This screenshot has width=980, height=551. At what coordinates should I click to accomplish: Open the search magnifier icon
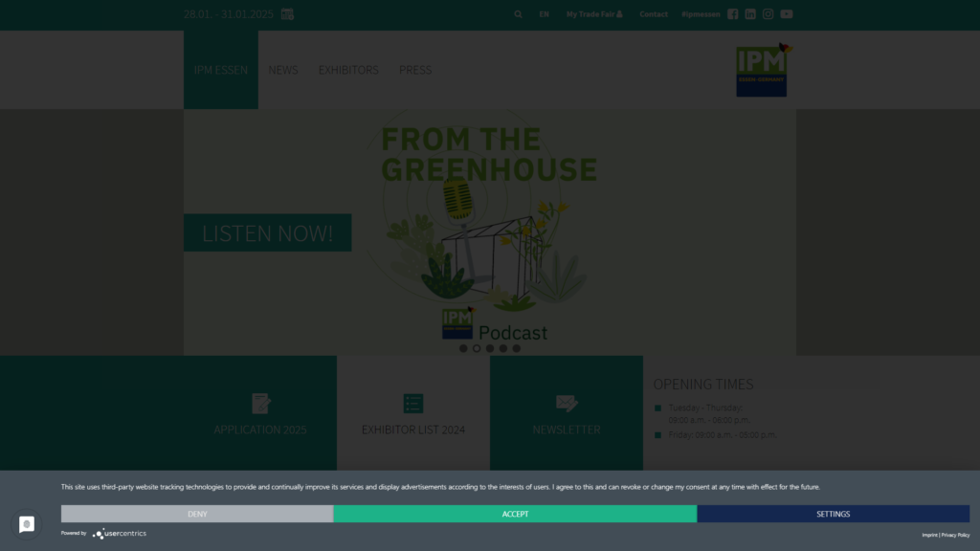point(518,13)
